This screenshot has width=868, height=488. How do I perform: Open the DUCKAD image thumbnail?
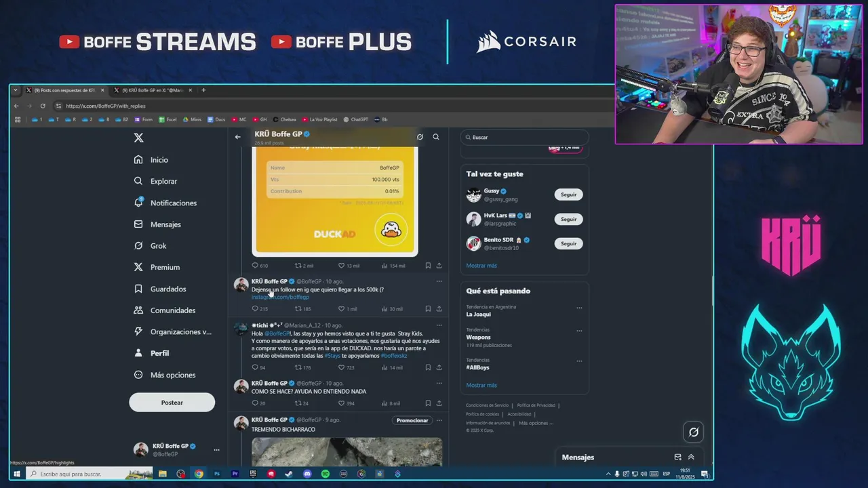pos(335,201)
